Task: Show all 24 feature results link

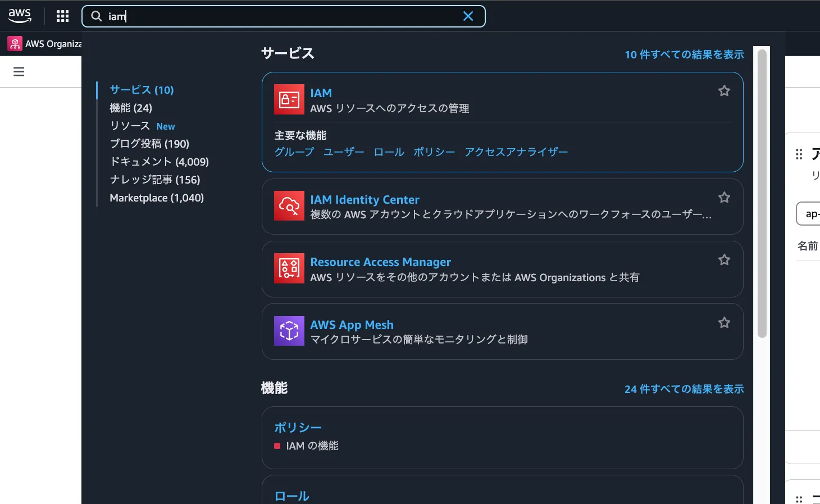Action: [684, 389]
